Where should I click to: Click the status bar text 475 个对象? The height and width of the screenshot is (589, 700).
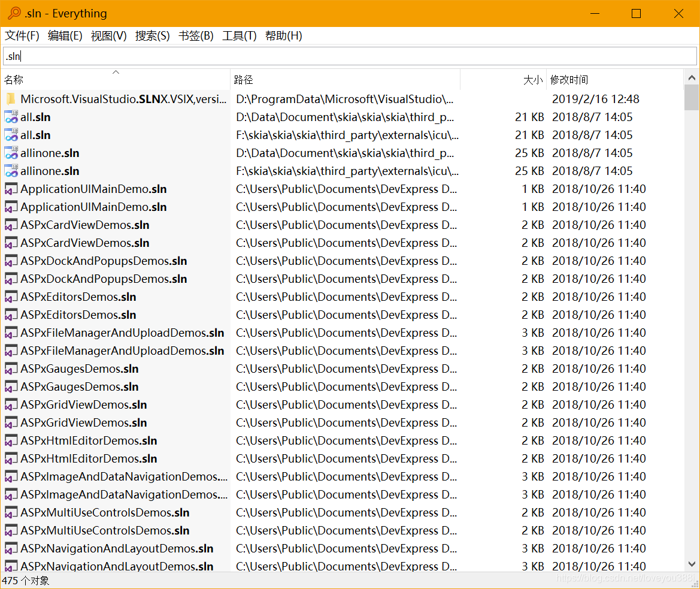click(x=25, y=581)
